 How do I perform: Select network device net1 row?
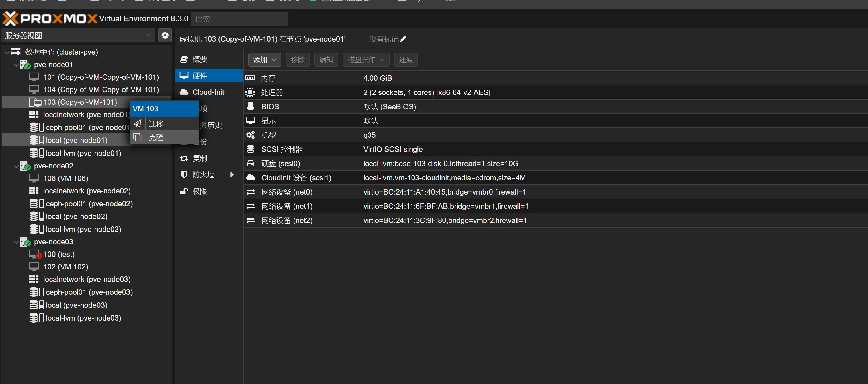pyautogui.click(x=556, y=206)
